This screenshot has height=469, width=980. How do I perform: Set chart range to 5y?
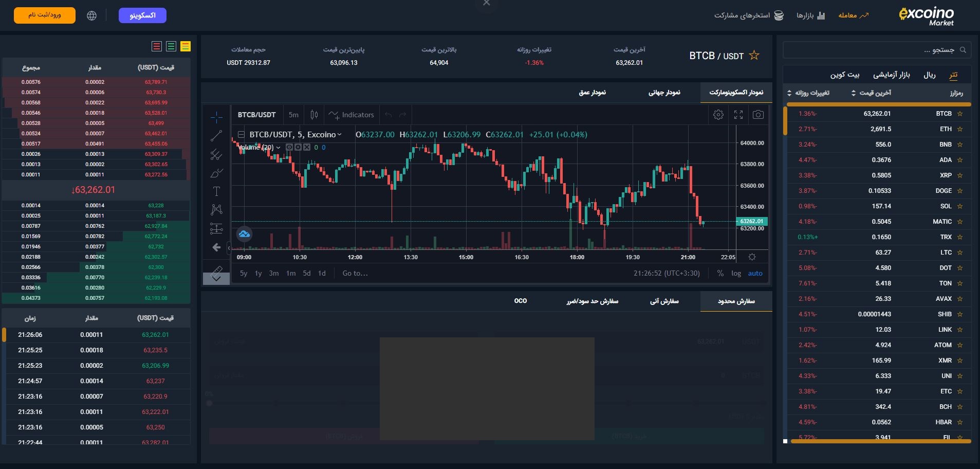coord(244,273)
